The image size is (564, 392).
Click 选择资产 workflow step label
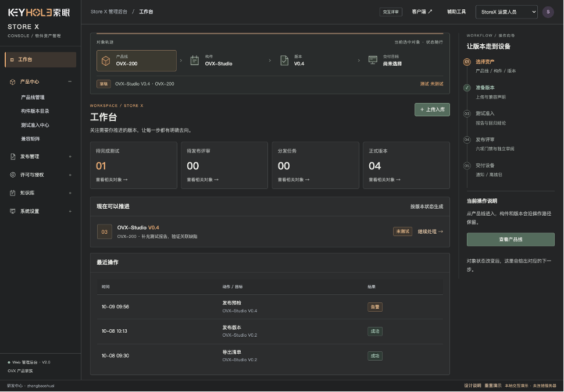click(x=485, y=62)
